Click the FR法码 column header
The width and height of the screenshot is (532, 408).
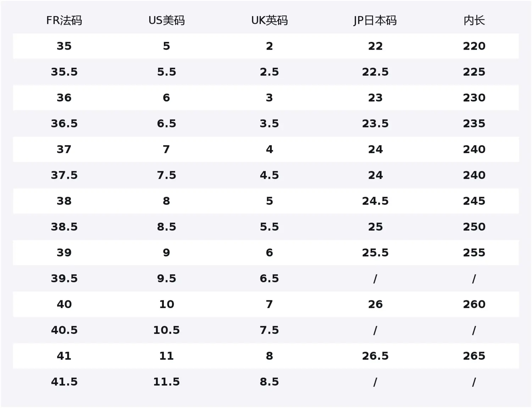click(x=64, y=21)
